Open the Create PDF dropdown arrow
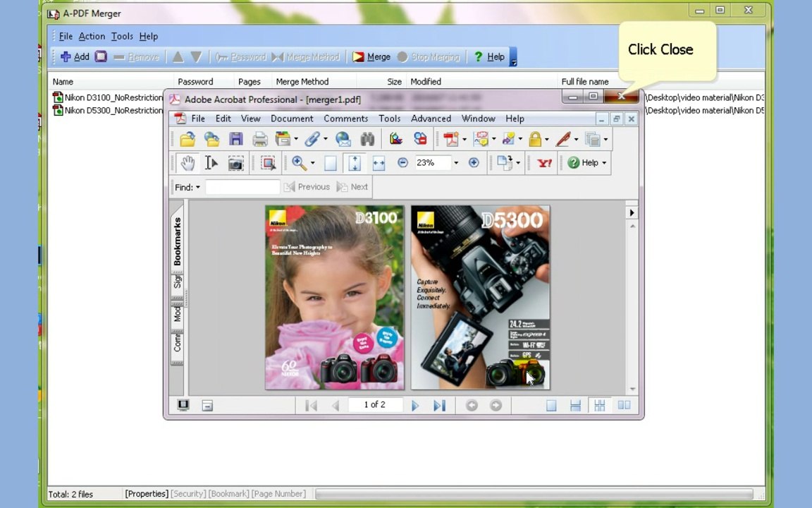812x508 pixels. click(464, 139)
